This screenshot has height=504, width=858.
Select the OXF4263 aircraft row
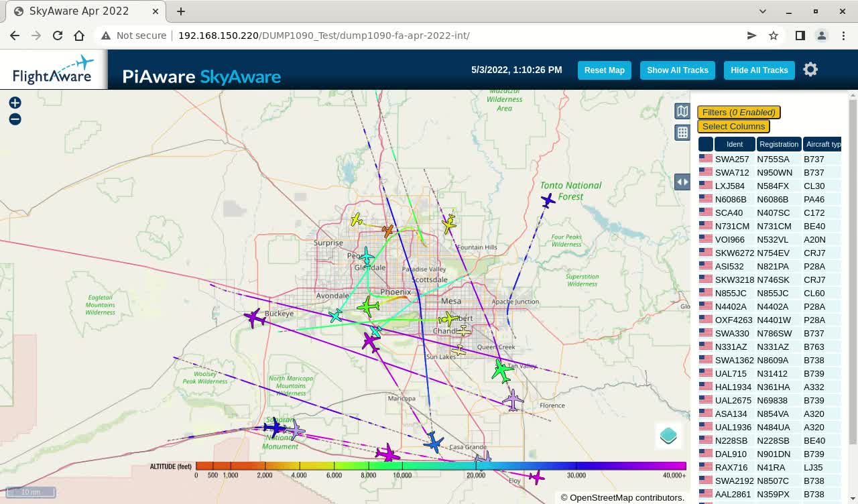pos(770,320)
